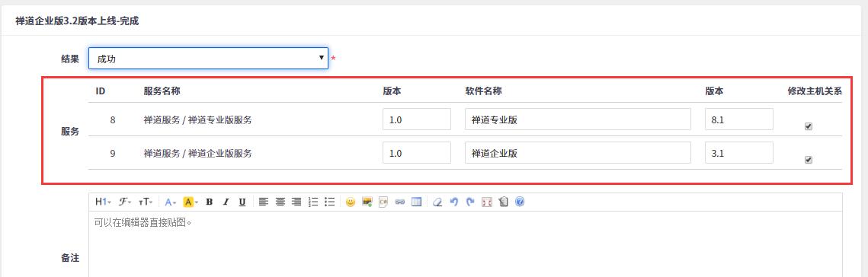868x277 pixels.
Task: Toggle bold formatting
Action: point(210,202)
